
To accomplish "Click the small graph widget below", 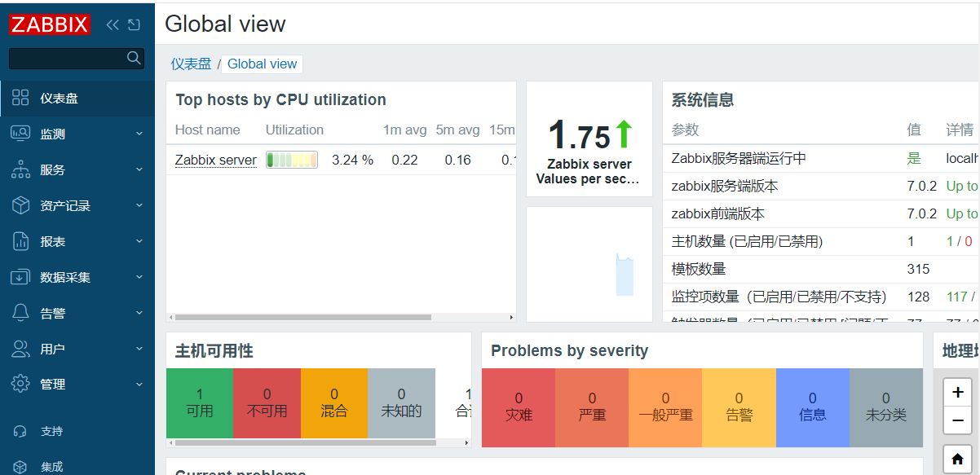I will (589, 264).
